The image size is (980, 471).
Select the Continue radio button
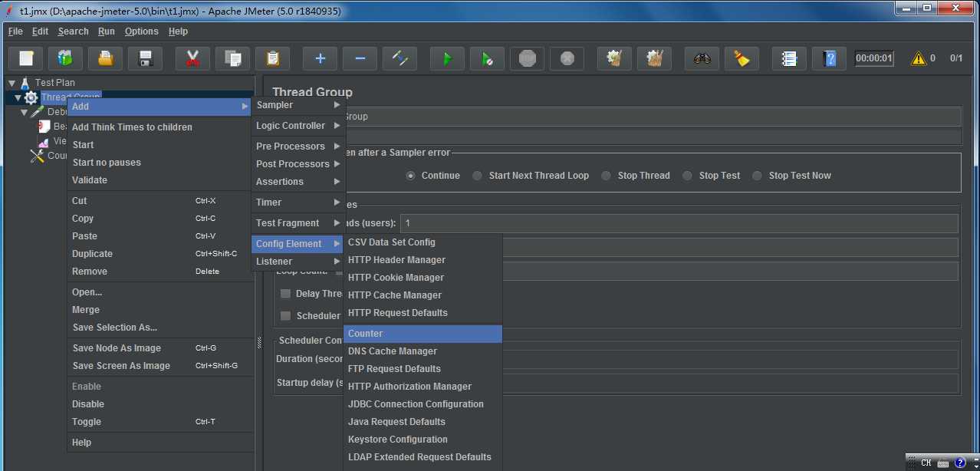point(411,176)
